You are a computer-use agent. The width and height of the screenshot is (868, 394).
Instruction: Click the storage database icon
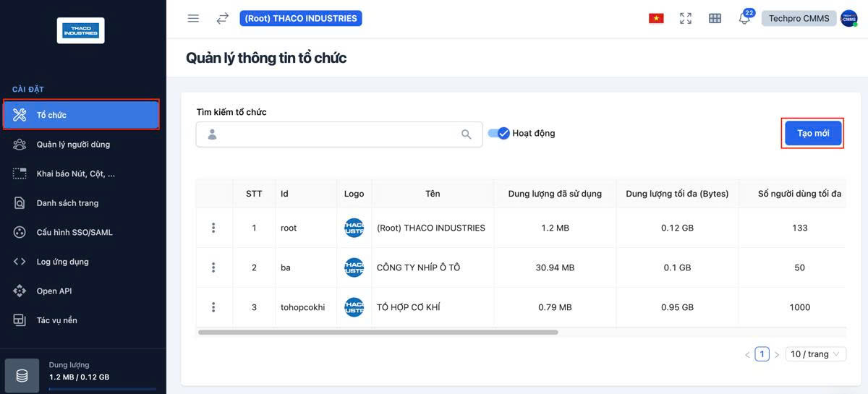[22, 376]
